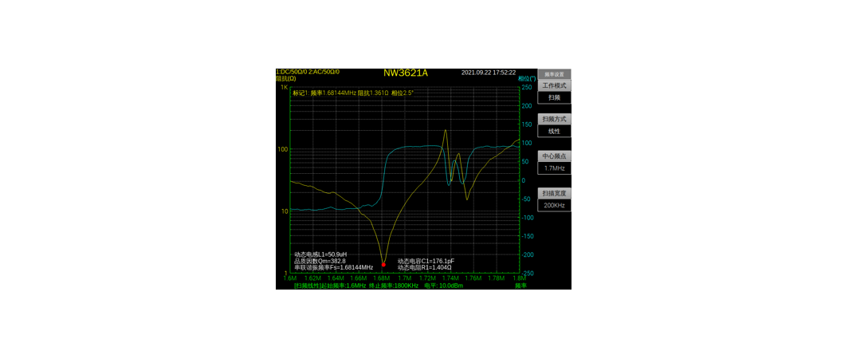Click the 频率 axis label at bottom right
This screenshot has width=868, height=343.
coord(521,286)
